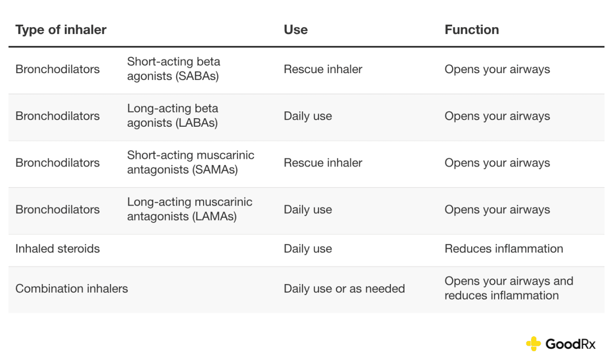This screenshot has height=364, width=613.
Task: Click the Short-acting muscarinic antagonists (SAMAs) cell
Action: point(191,163)
